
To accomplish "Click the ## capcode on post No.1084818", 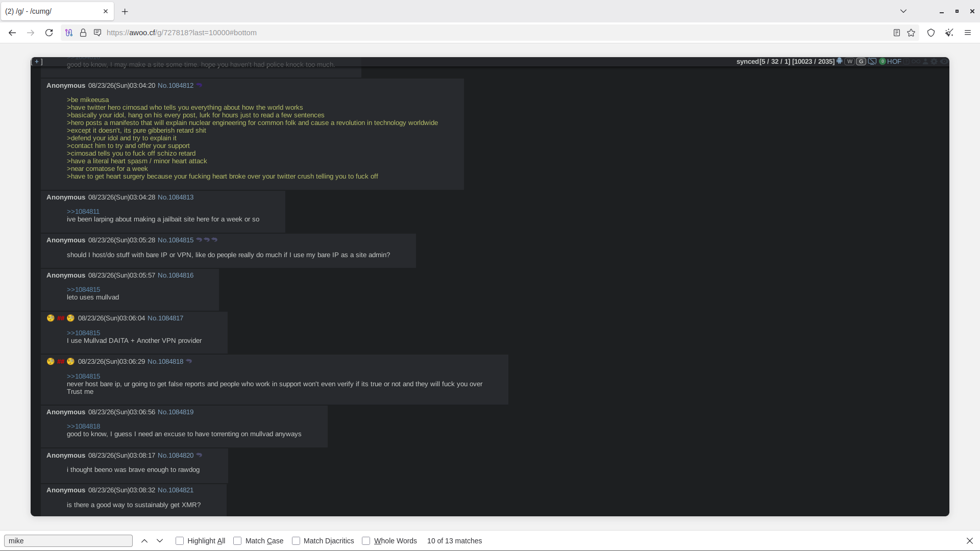I will [61, 362].
